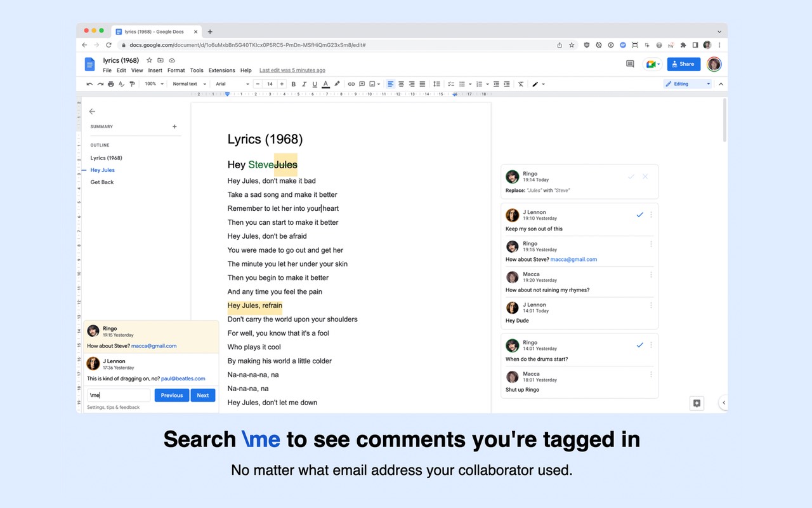The width and height of the screenshot is (812, 508).
Task: Open the paul@beatles.com email link
Action: coord(184,378)
